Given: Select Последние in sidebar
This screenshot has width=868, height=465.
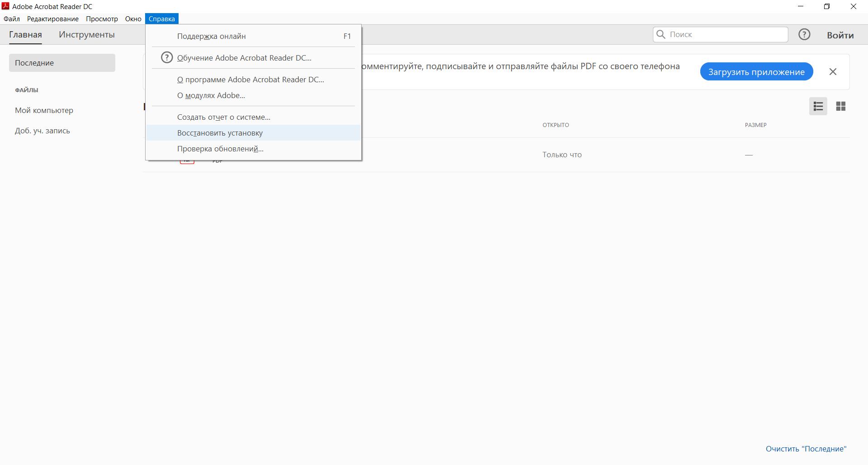Looking at the screenshot, I should coord(62,63).
